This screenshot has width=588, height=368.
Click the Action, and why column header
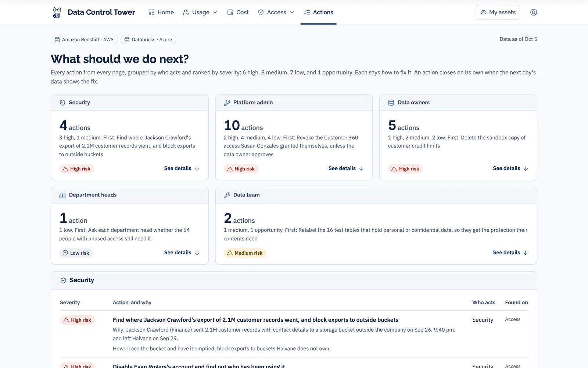pos(132,302)
